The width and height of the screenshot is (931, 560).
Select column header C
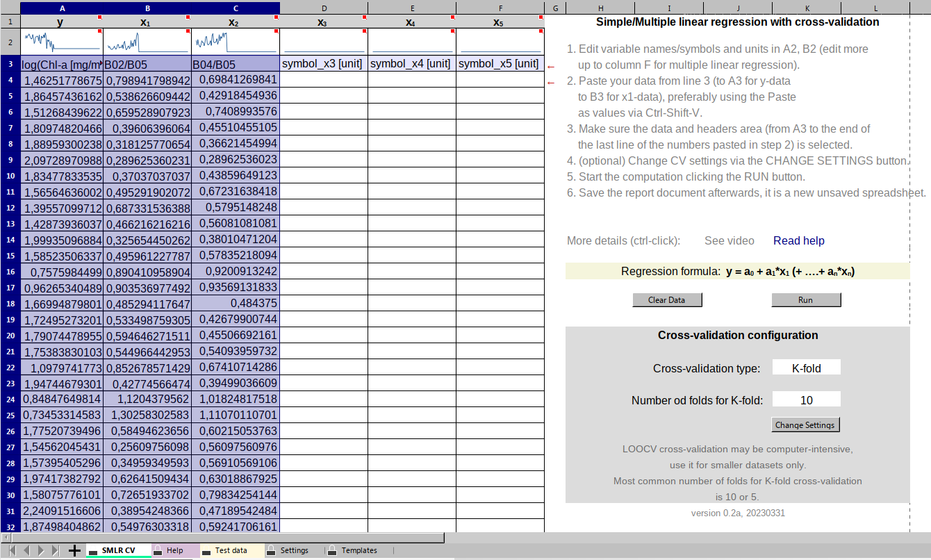(236, 8)
